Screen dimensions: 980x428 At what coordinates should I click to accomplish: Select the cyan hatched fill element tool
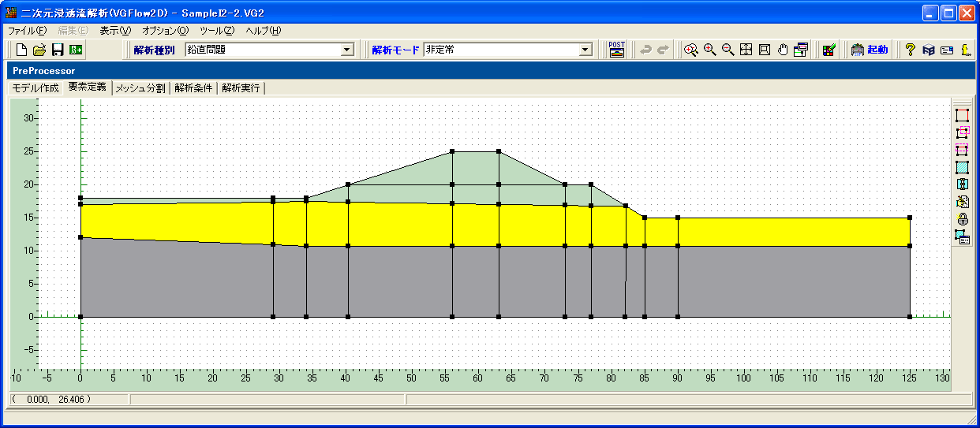click(962, 167)
